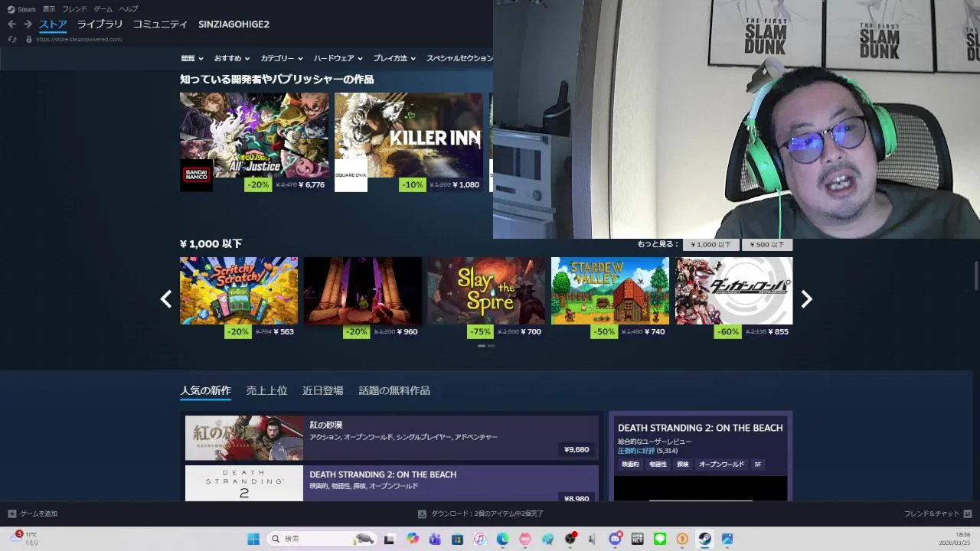The width and height of the screenshot is (980, 551).
Task: Click the ¥500 以下 filter button
Action: pos(767,245)
